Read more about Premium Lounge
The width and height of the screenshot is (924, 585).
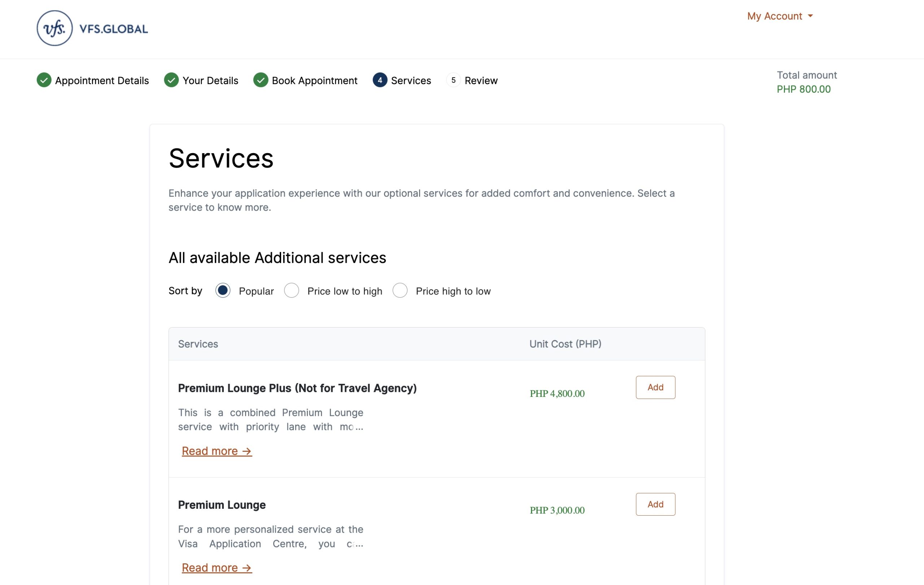[x=217, y=568]
